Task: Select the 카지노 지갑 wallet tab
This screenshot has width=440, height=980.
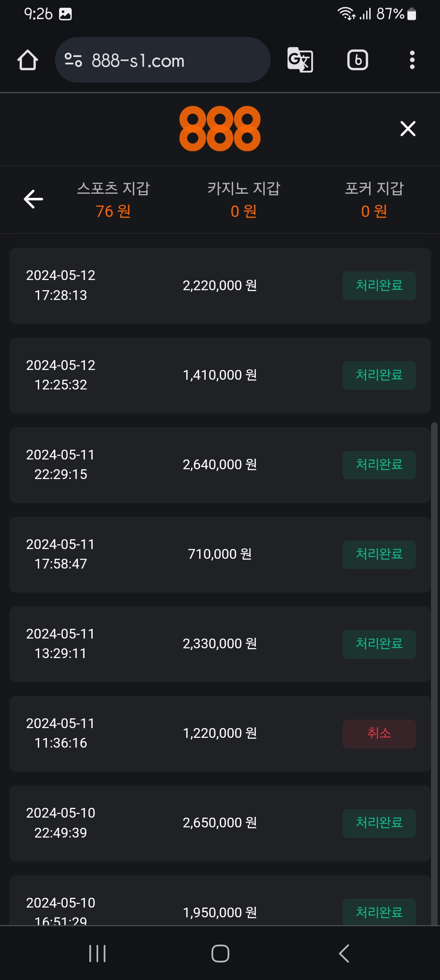Action: click(244, 199)
